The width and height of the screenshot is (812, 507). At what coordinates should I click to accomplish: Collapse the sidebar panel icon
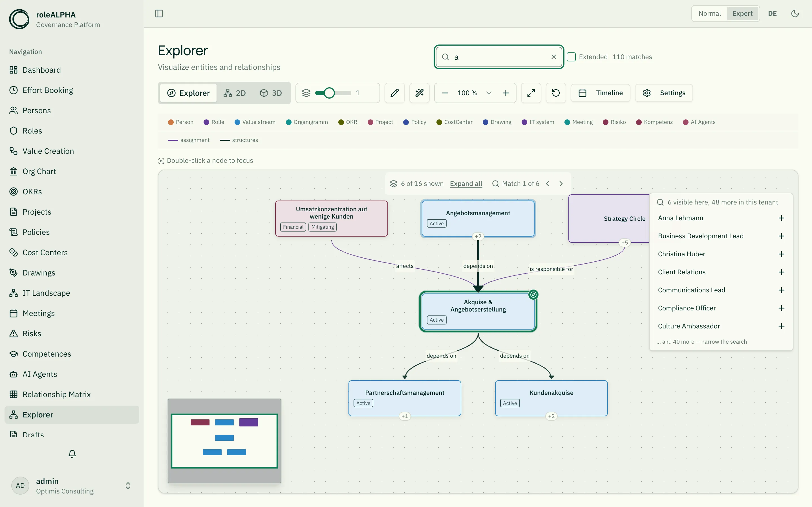159,14
